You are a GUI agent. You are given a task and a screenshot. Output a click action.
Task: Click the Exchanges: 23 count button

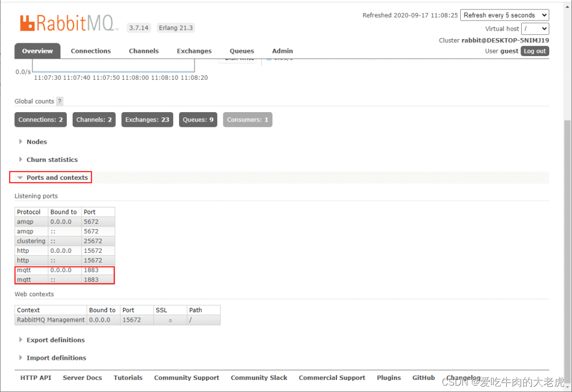147,120
